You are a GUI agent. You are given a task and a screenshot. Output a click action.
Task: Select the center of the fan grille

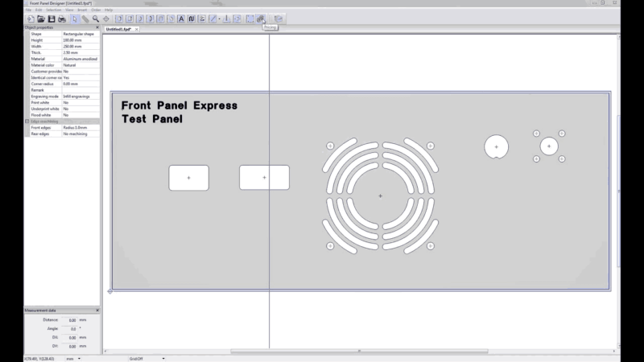pyautogui.click(x=380, y=195)
